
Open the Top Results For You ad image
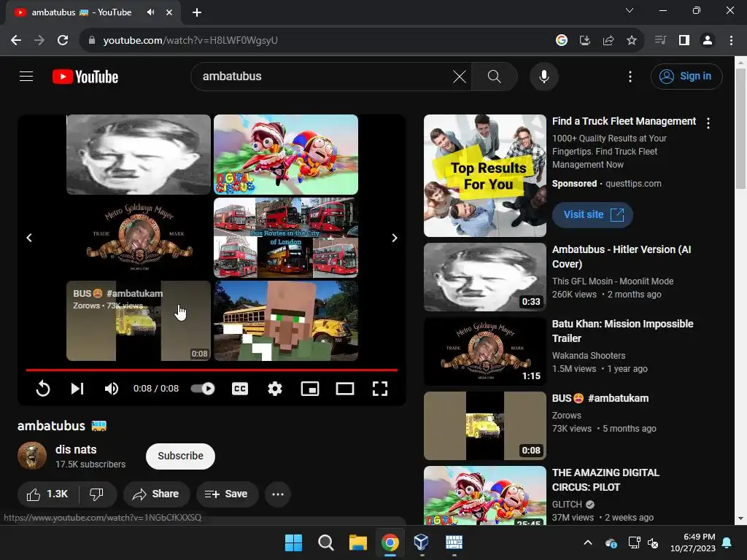(x=485, y=176)
